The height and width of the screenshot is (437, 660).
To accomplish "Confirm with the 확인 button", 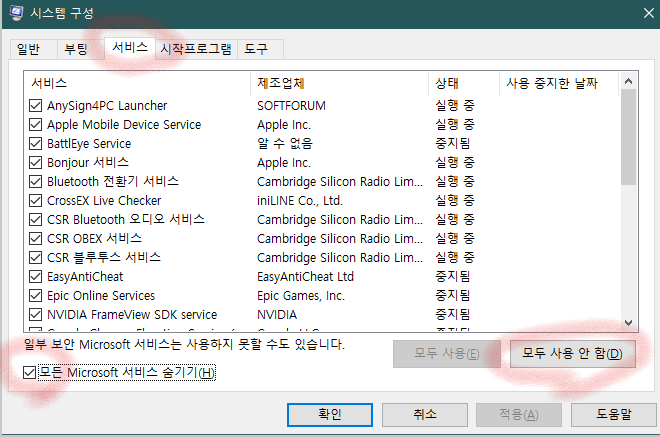I will pyautogui.click(x=330, y=415).
